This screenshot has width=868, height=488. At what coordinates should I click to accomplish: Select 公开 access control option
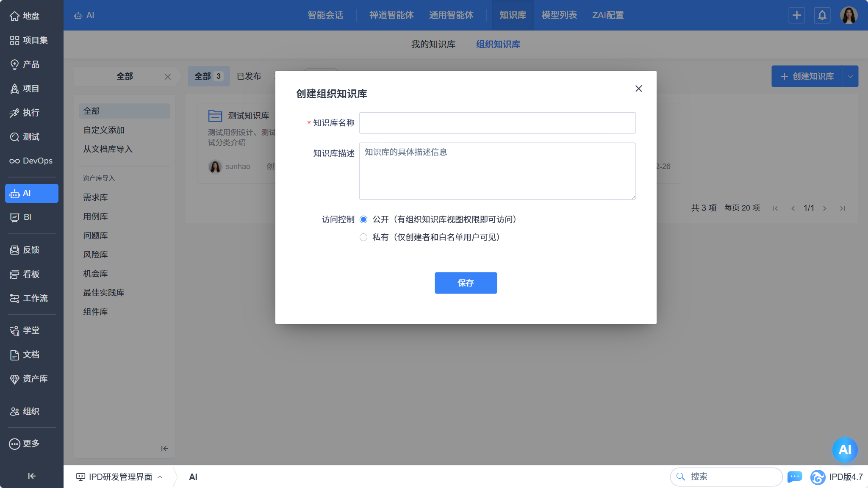[x=363, y=219]
